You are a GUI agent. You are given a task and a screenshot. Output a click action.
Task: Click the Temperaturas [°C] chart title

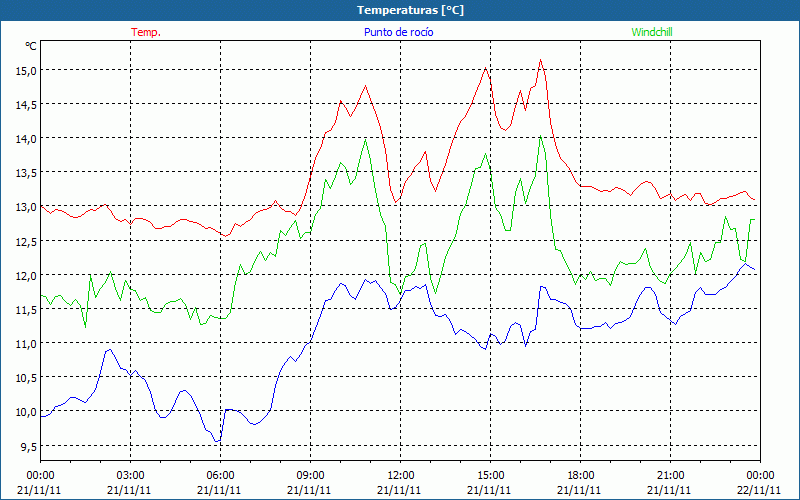coord(410,10)
